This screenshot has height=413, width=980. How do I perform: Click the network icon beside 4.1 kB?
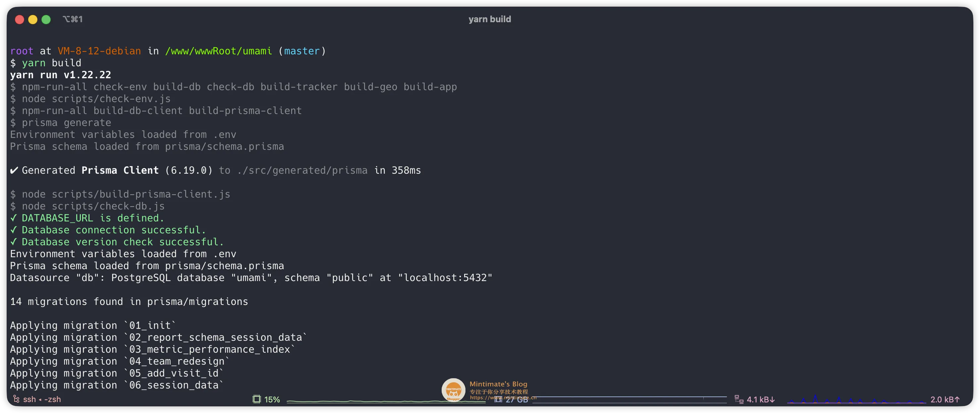(739, 399)
